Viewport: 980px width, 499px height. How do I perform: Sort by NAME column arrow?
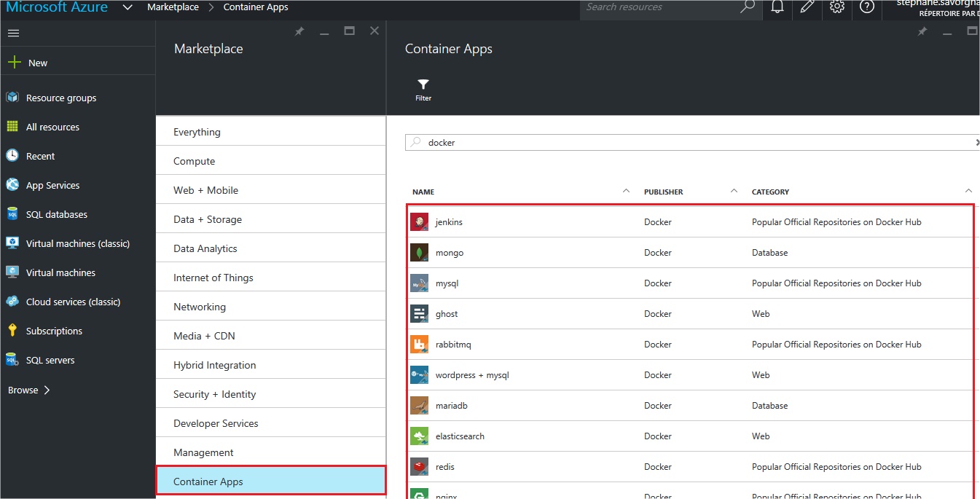[x=626, y=191]
